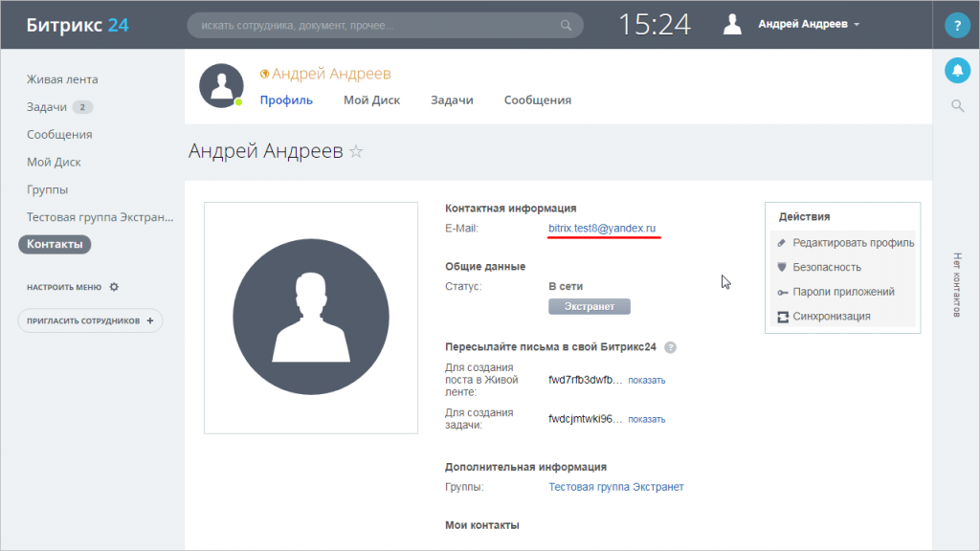
Task: Click the fwdcjmtwki96 address text
Action: (x=585, y=419)
